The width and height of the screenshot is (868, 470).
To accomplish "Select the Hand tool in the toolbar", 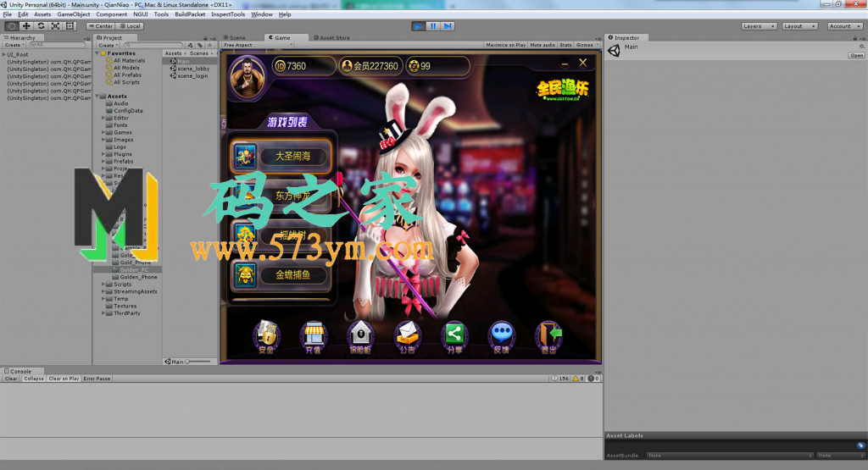I will click(11, 26).
